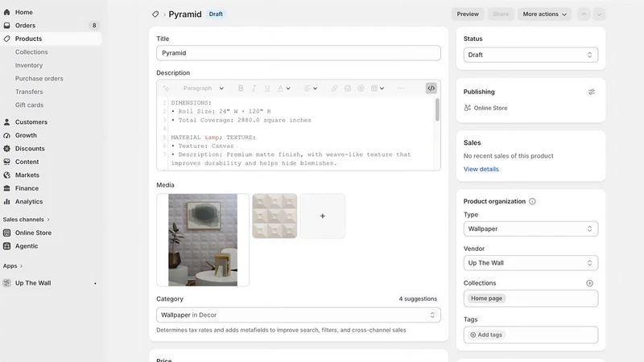Click the products tag breadcrumb icon
This screenshot has width=644, height=362.
155,14
